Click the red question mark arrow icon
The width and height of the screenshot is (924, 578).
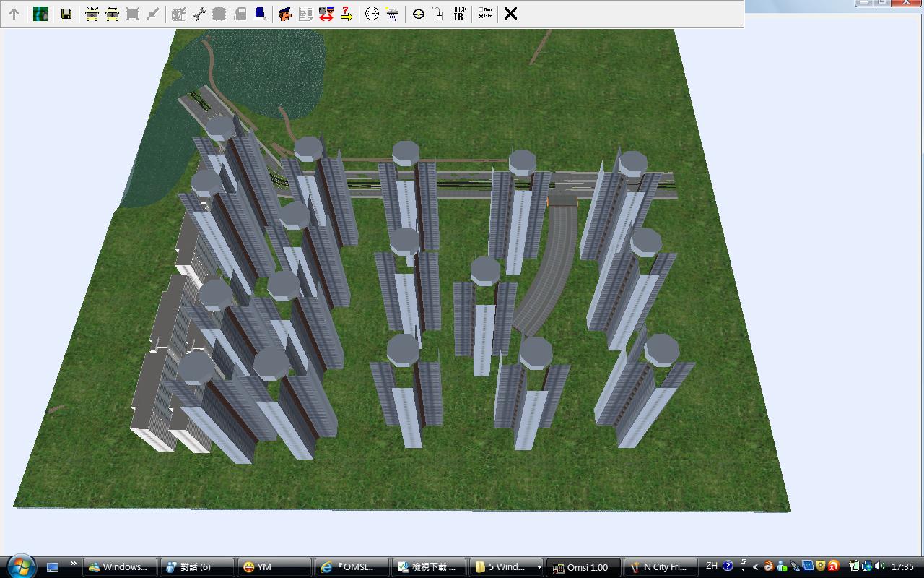pos(346,14)
